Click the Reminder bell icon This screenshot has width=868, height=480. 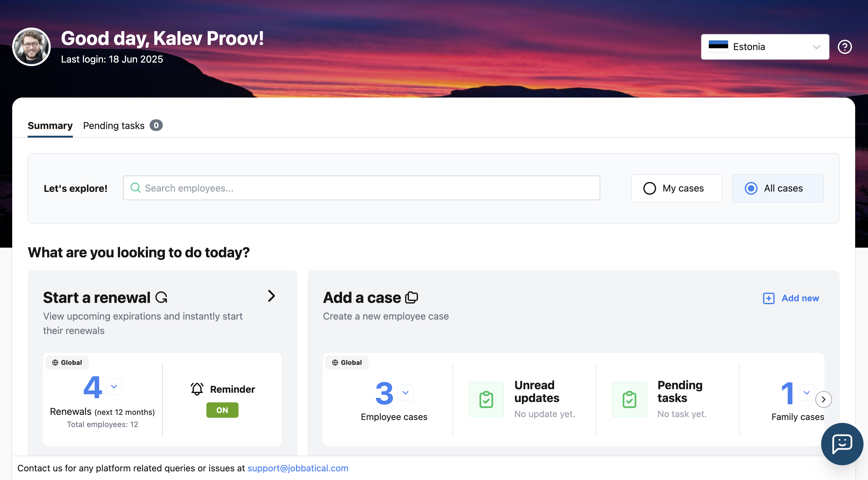197,389
